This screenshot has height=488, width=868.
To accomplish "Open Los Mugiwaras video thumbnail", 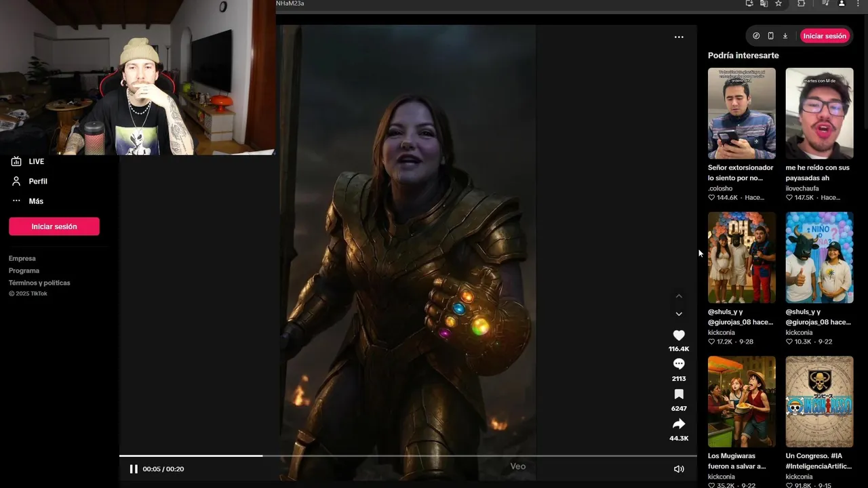I will tap(742, 402).
